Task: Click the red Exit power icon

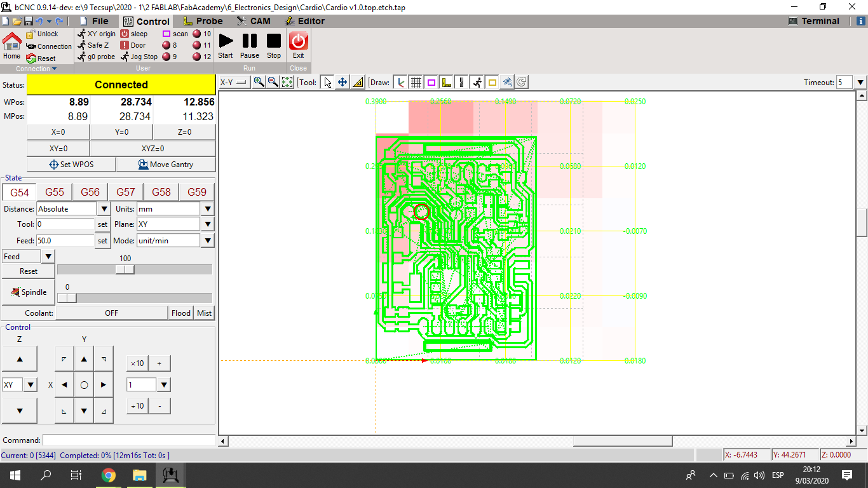Action: pos(299,41)
